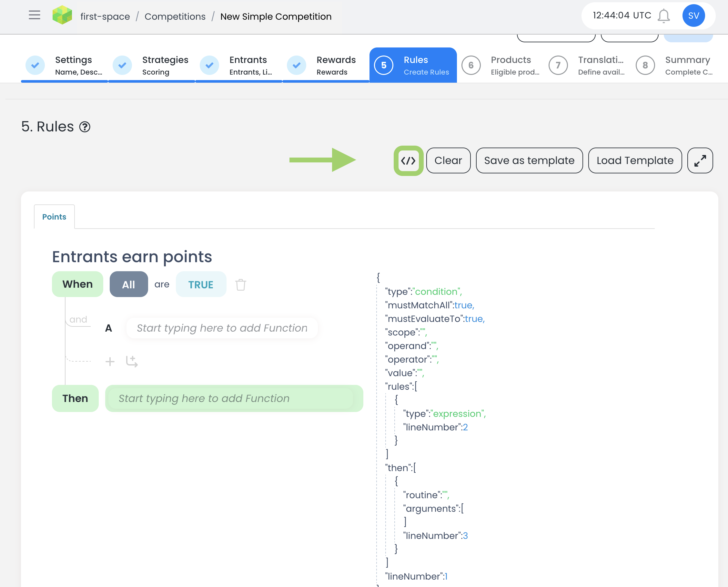Viewport: 728px width, 587px height.
Task: Click the "lineNumber":3 JSON line
Action: (435, 536)
